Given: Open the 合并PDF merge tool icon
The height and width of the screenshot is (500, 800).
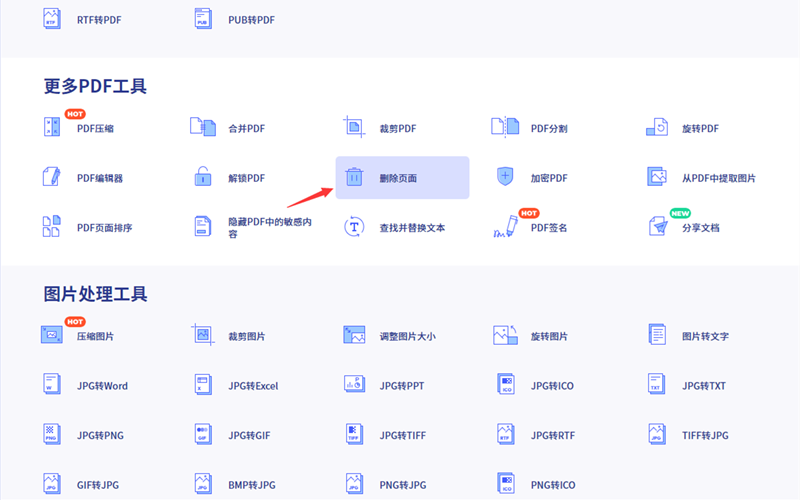Looking at the screenshot, I should (x=203, y=127).
